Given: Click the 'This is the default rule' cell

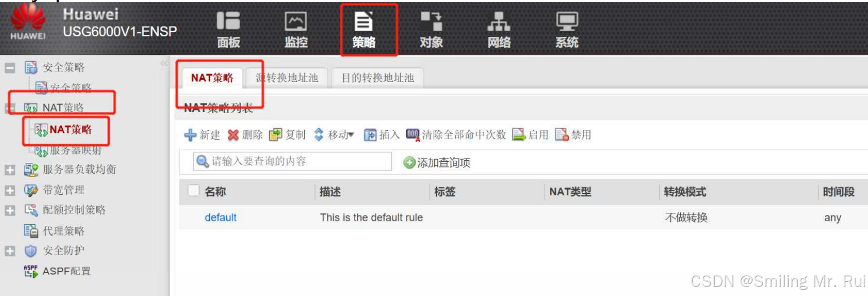Looking at the screenshot, I should (372, 218).
